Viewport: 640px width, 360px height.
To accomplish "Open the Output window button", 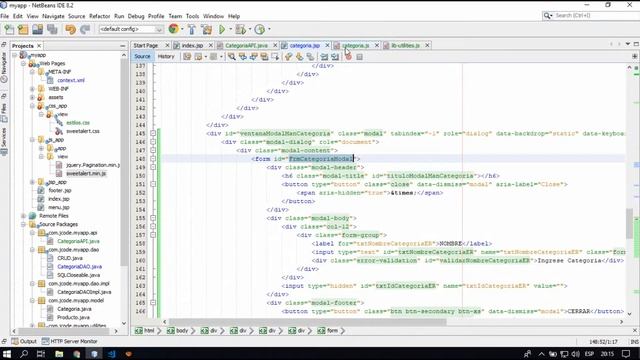I will click(x=24, y=341).
